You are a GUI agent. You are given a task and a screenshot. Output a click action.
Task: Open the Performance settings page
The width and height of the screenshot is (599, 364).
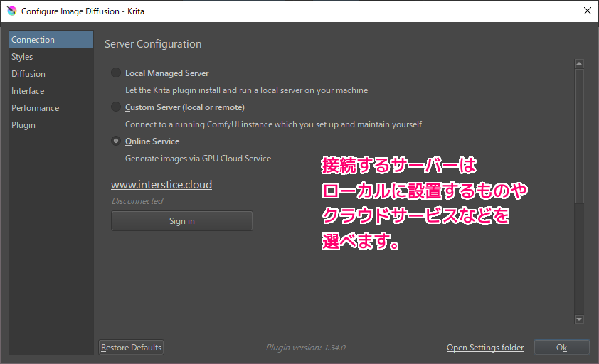coord(51,108)
